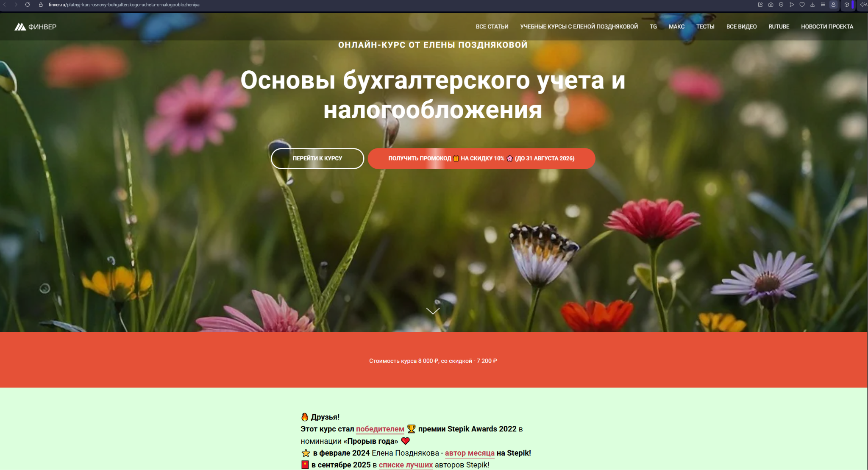The image size is (868, 470).
Task: Open downloads via the download arrow icon
Action: point(812,5)
